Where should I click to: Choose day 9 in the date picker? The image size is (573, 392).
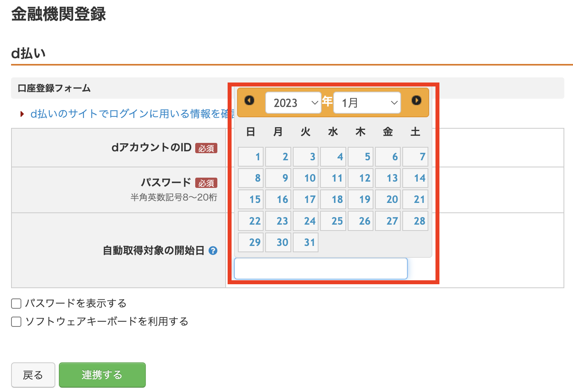coord(278,178)
